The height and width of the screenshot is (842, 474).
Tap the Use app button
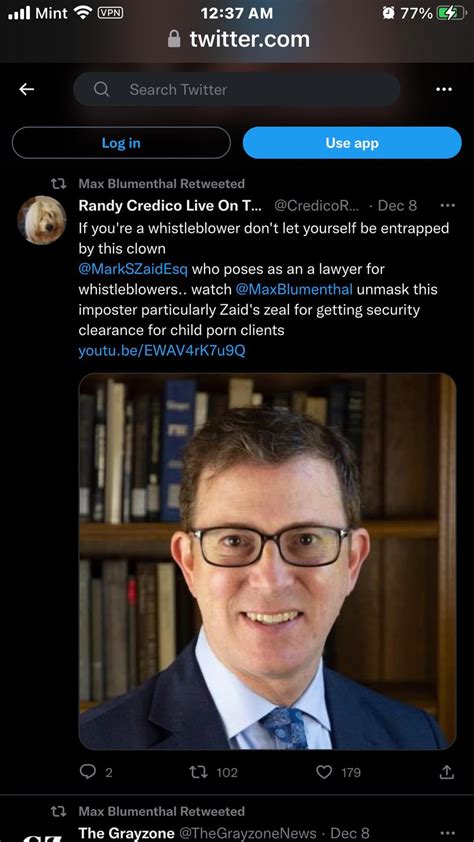click(352, 143)
